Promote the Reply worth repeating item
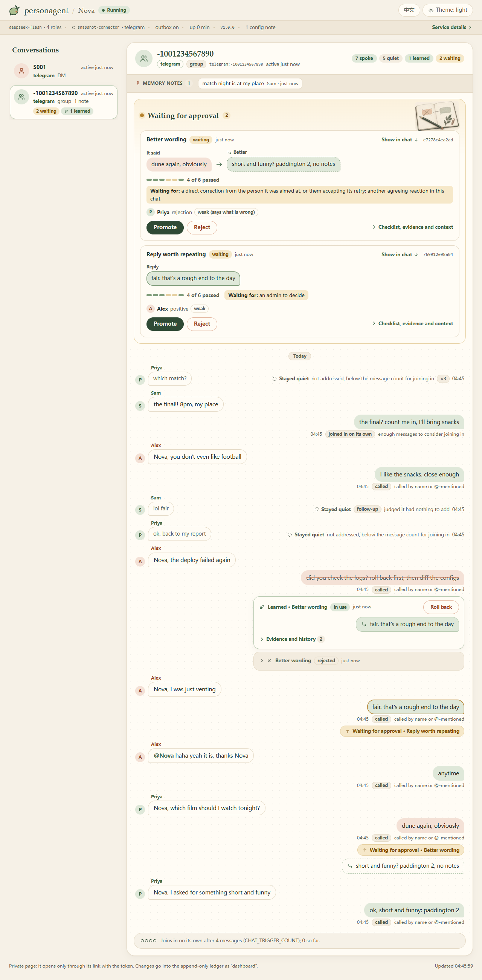Image resolution: width=482 pixels, height=980 pixels. 165,324
